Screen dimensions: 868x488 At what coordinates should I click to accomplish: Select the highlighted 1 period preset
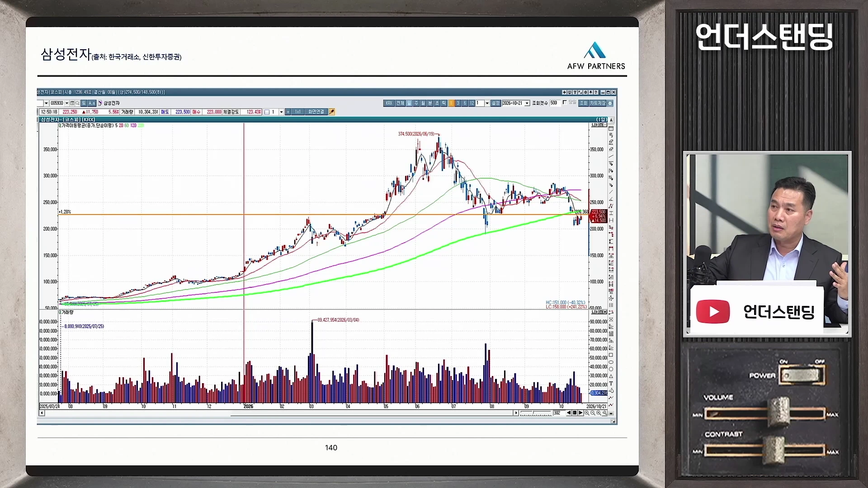tap(451, 103)
